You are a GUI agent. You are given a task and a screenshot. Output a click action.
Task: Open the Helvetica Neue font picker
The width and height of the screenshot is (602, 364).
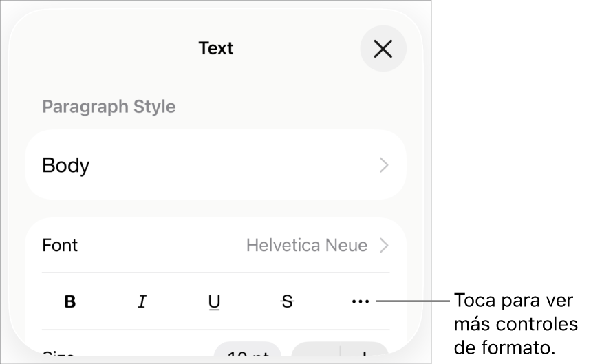coord(307,245)
